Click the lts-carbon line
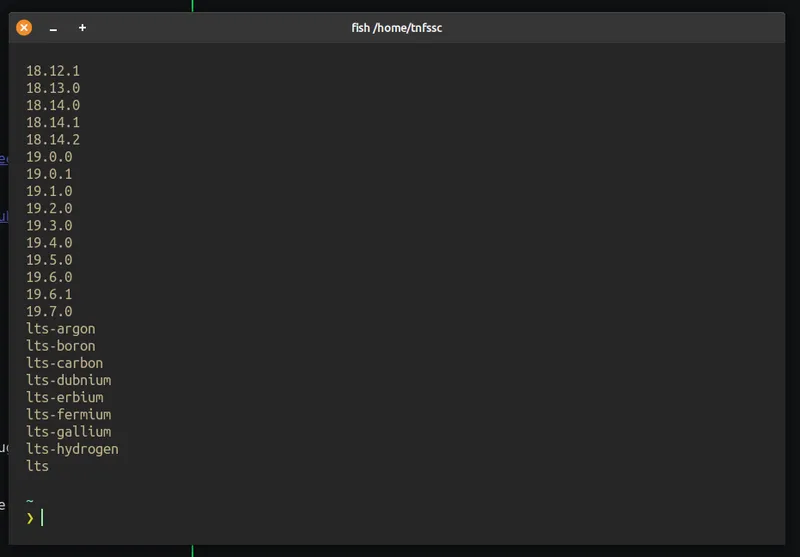The image size is (800, 557). (x=65, y=363)
